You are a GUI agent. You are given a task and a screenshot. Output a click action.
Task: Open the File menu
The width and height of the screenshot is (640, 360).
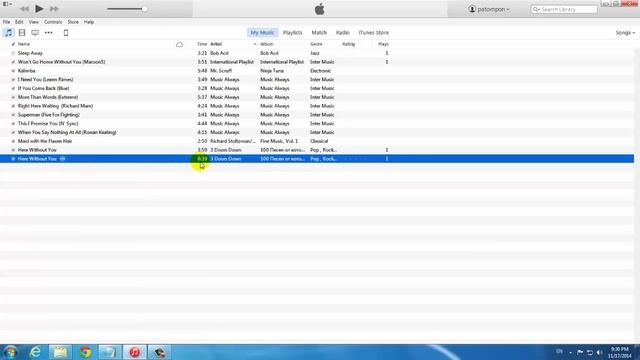[x=7, y=22]
